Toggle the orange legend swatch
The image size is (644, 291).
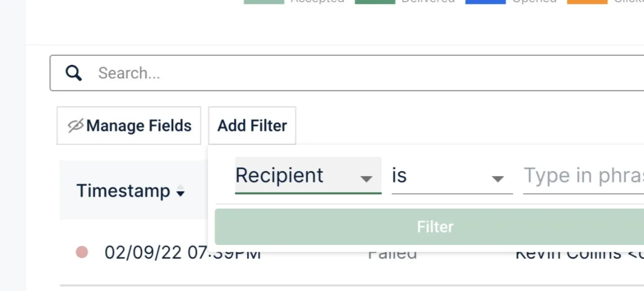(x=587, y=2)
